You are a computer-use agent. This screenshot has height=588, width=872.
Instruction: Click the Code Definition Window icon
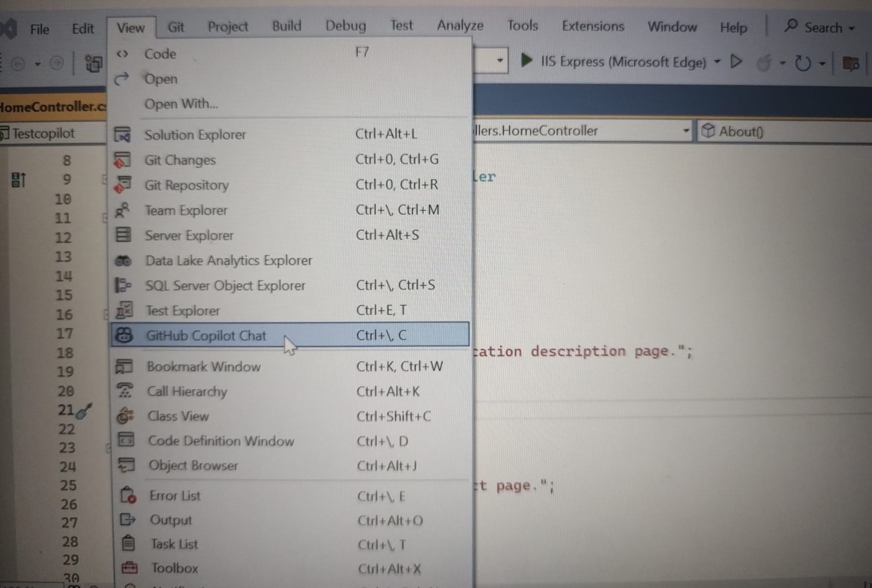point(126,441)
